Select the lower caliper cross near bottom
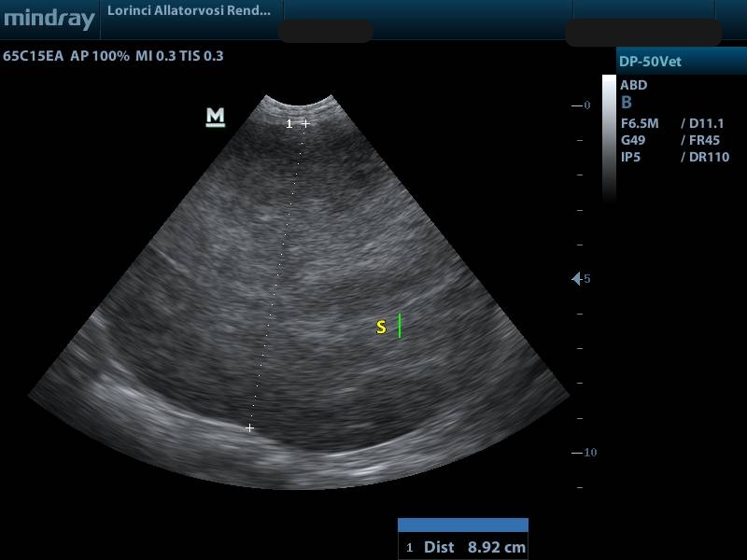 [249, 427]
